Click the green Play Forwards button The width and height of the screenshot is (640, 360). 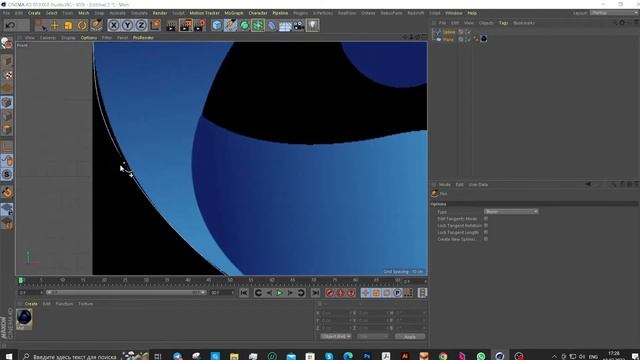(x=280, y=293)
